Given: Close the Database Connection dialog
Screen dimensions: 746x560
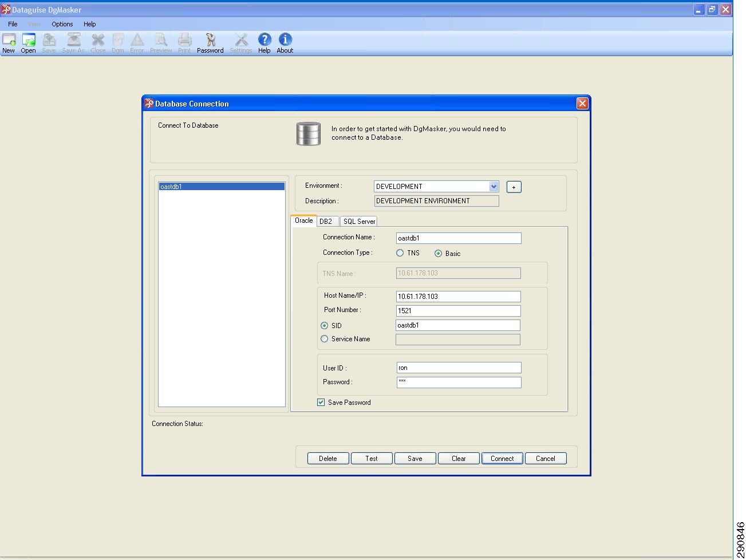Looking at the screenshot, I should click(x=582, y=103).
